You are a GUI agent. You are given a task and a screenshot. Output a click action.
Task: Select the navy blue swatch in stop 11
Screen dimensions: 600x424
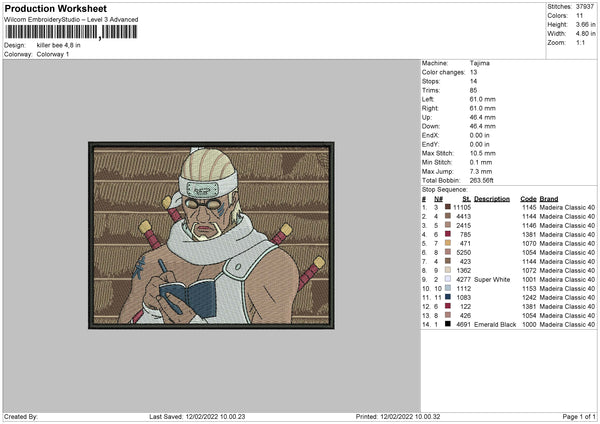pos(449,297)
